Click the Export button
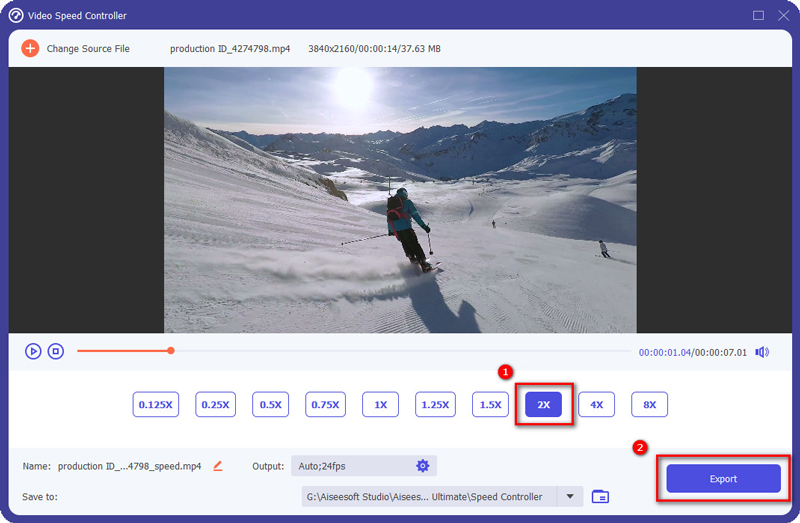The height and width of the screenshot is (523, 800). (x=723, y=479)
